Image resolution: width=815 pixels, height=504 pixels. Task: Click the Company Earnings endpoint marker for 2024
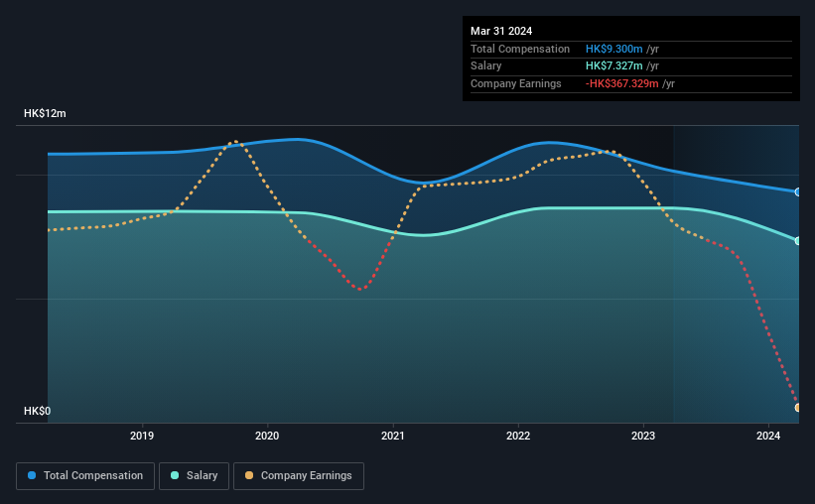tap(797, 408)
